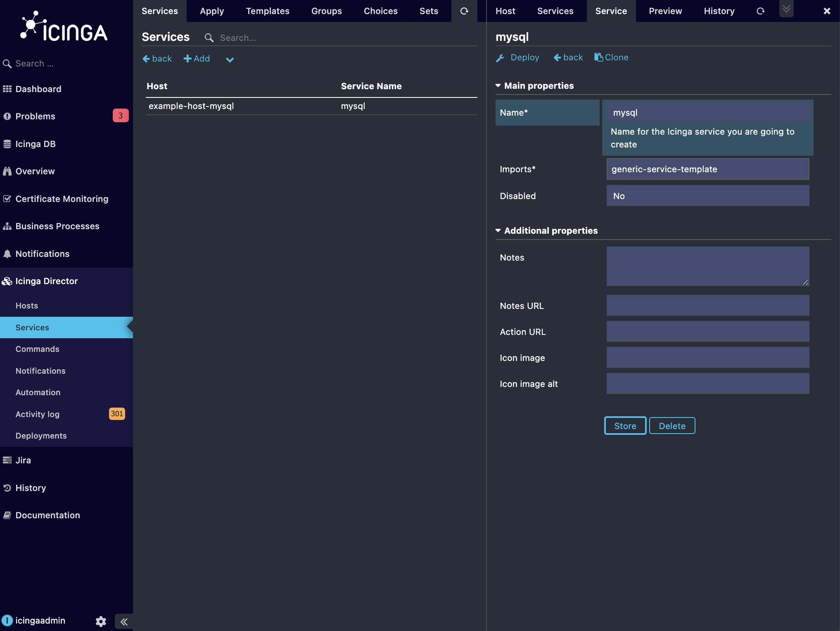Click the sidebar search magnifier icon
This screenshot has width=840, height=631.
[7, 64]
